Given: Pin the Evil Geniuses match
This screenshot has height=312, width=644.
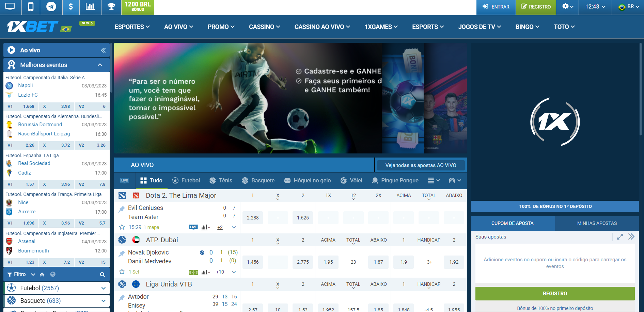Looking at the screenshot, I should click(x=122, y=209).
